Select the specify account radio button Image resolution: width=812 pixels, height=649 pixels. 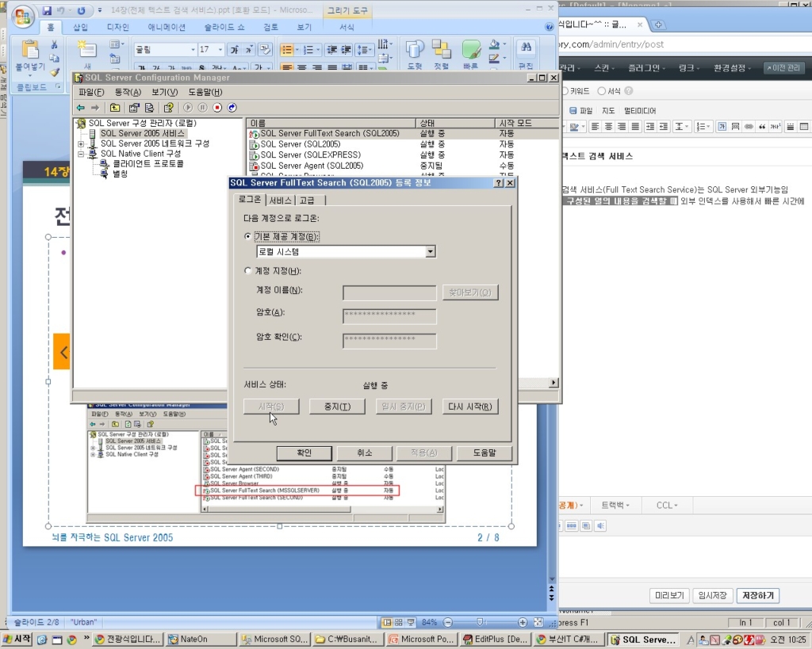(247, 271)
